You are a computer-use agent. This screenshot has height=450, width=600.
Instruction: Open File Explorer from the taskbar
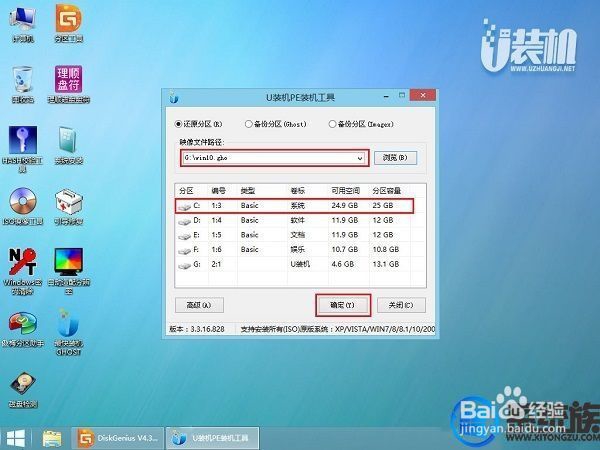52,439
